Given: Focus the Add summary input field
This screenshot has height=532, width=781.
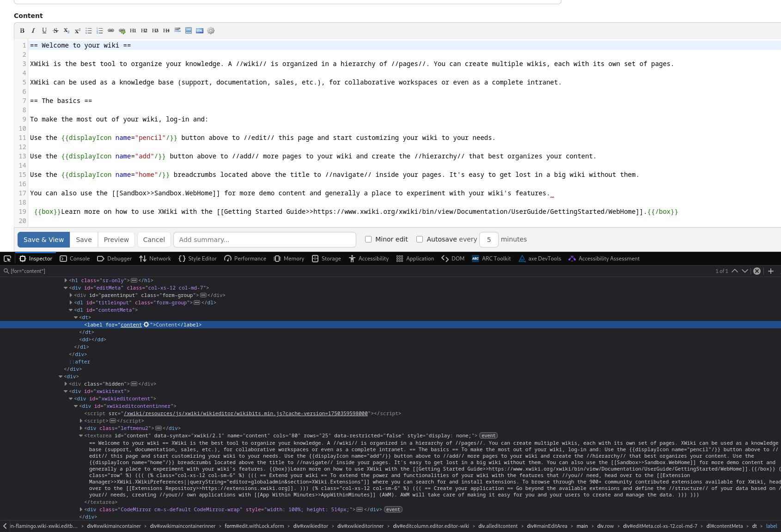Looking at the screenshot, I should point(265,240).
